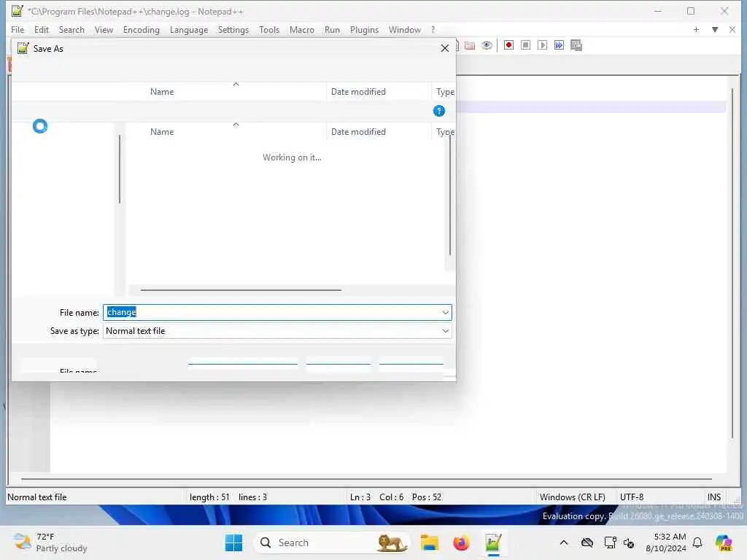The height and width of the screenshot is (560, 747).
Task: Open the File menu
Action: (x=18, y=29)
